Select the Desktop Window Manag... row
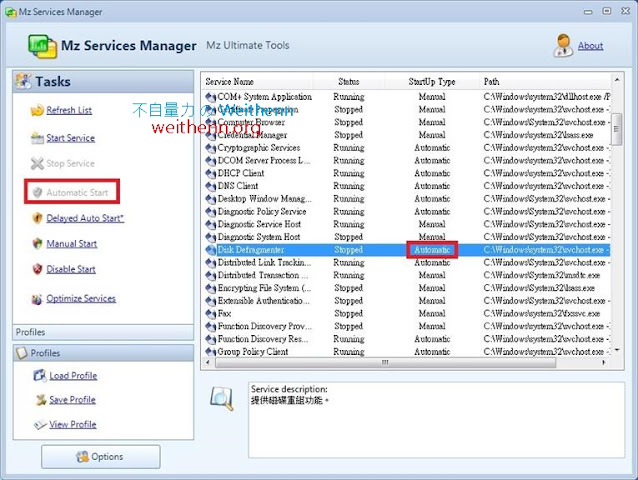The height and width of the screenshot is (480, 638). tap(407, 199)
